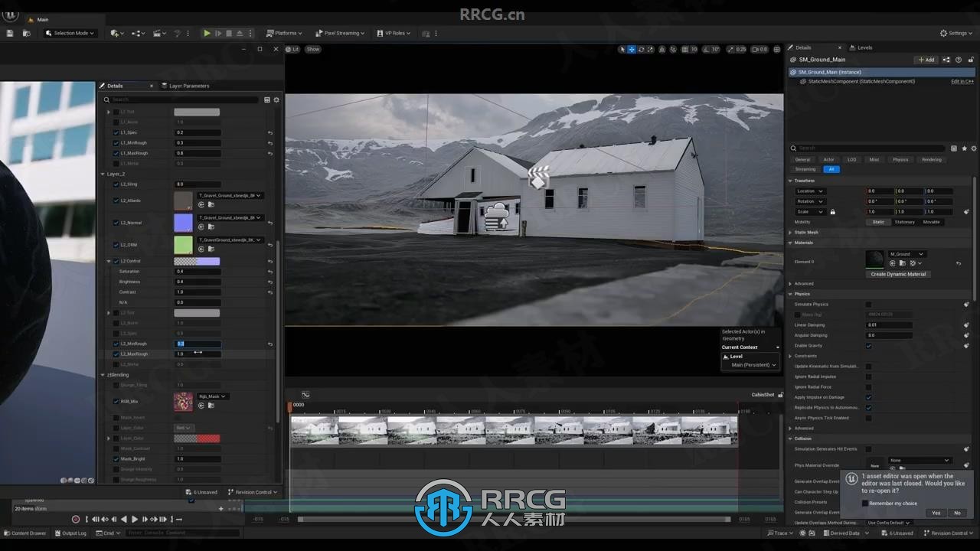This screenshot has height=551, width=980.
Task: Toggle the Mask_Bright parameter checkbox
Action: 116,458
